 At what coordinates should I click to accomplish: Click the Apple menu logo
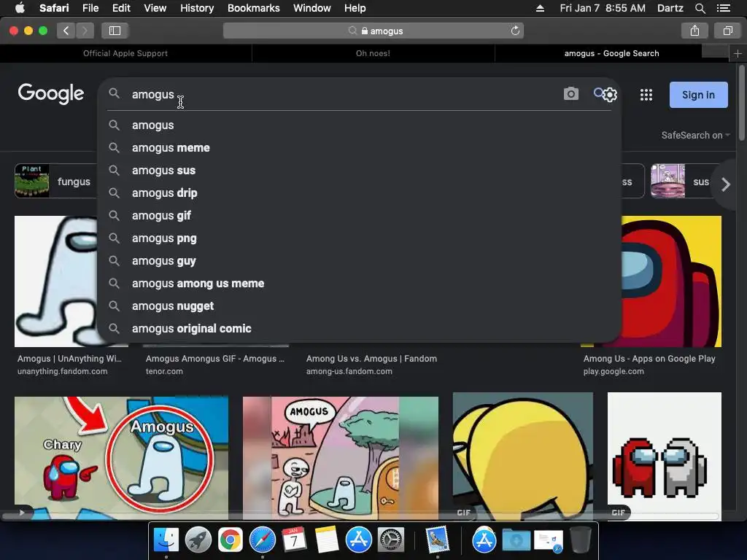(x=20, y=7)
